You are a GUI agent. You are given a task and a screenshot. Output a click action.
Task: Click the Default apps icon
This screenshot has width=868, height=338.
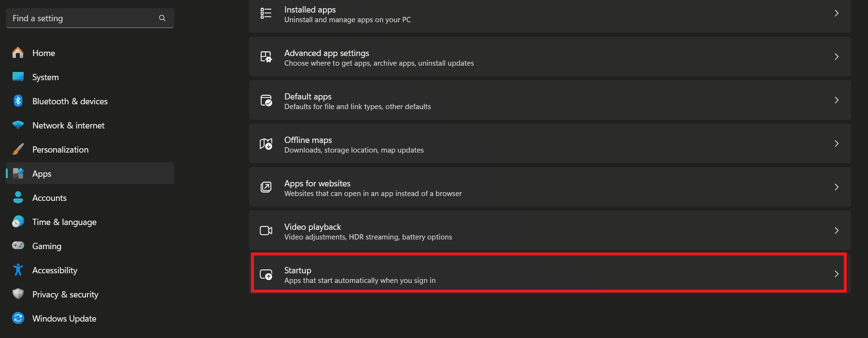click(266, 100)
